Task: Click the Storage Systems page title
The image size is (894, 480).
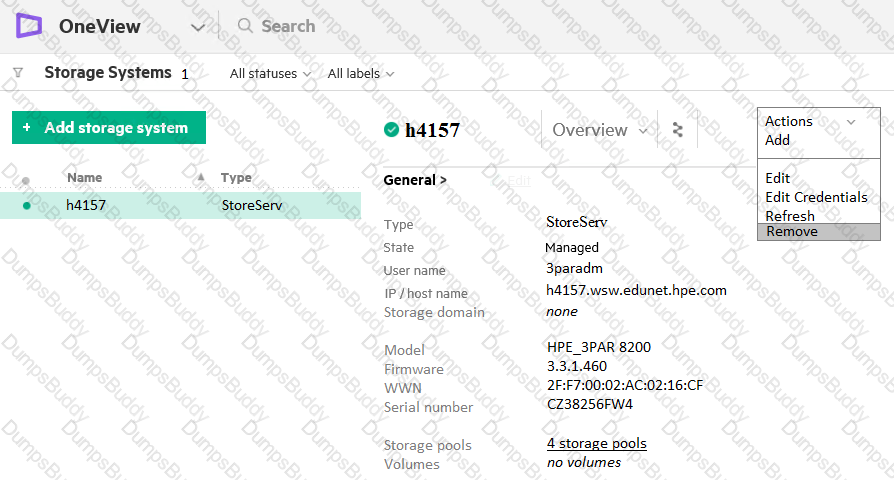Action: point(108,72)
